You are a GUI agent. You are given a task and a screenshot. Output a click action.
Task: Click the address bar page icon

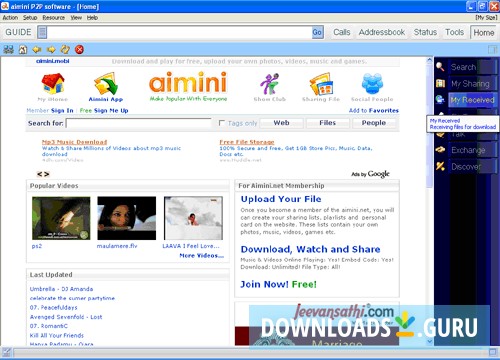pyautogui.click(x=42, y=32)
